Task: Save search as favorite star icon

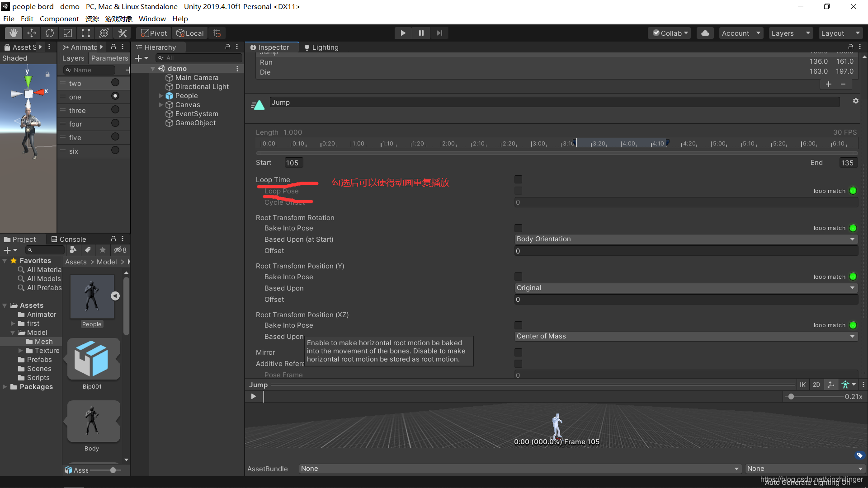Action: pyautogui.click(x=103, y=250)
